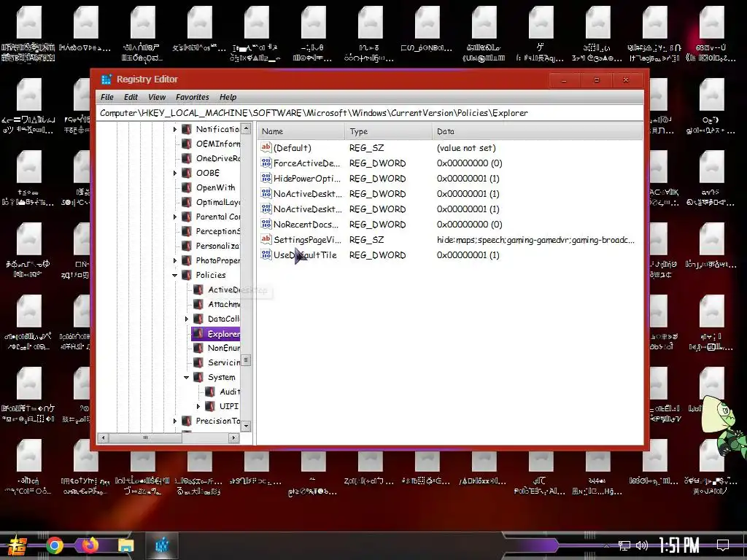Sort values by the Data column header
747x560 pixels.
(538, 131)
